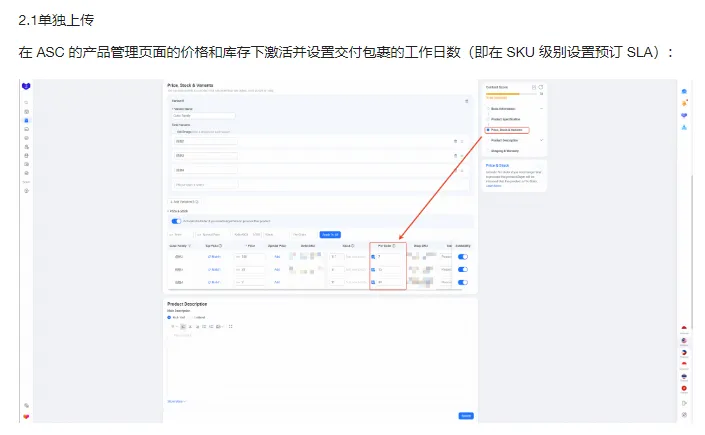Toggle availability switch in the first SKU row
This screenshot has width=705, height=435.
pos(463,257)
